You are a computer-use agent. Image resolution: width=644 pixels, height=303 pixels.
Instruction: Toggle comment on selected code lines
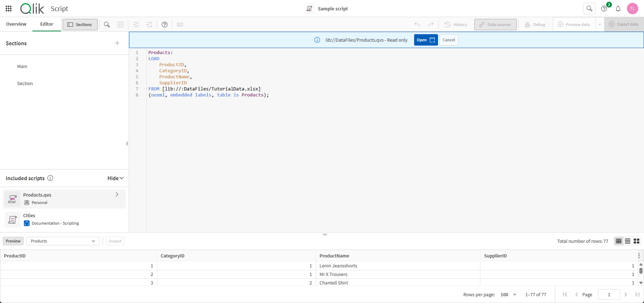click(120, 25)
